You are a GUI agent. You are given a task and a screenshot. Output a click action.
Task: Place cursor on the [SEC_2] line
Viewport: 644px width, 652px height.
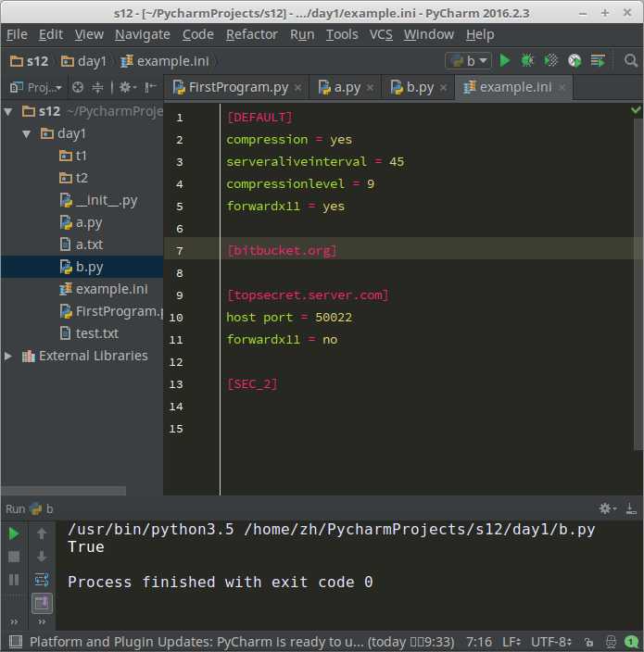coord(252,384)
